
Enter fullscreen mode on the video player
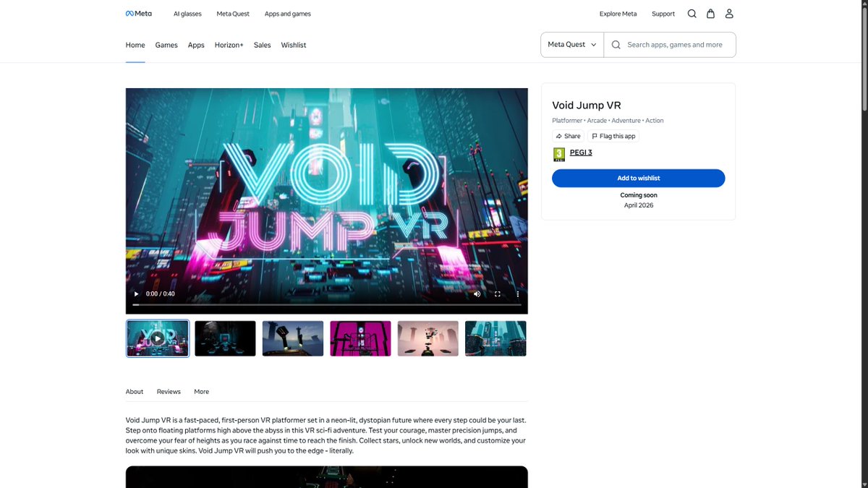click(x=498, y=294)
